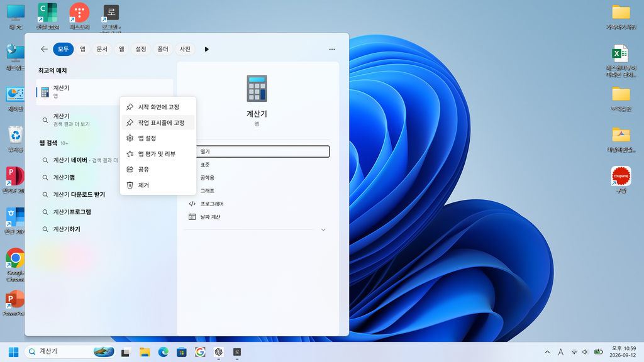Switch to the 사진 search filter tab

(186, 49)
